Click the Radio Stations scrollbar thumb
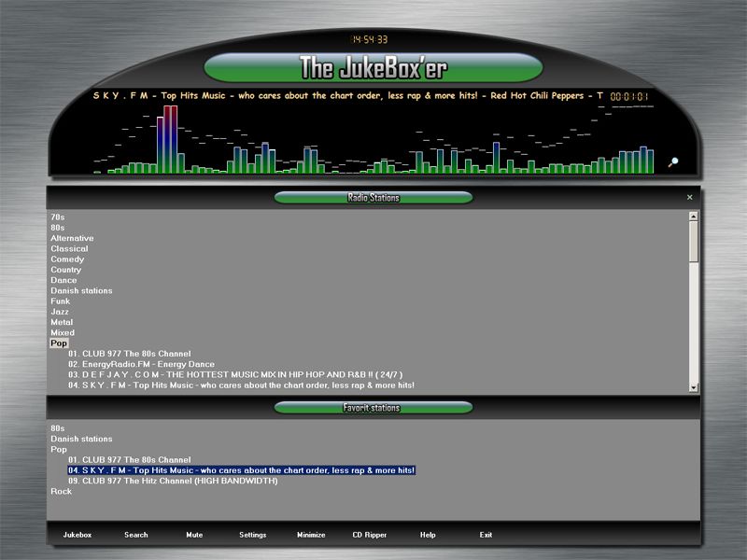Viewport: 747px width, 560px height. coord(694,241)
